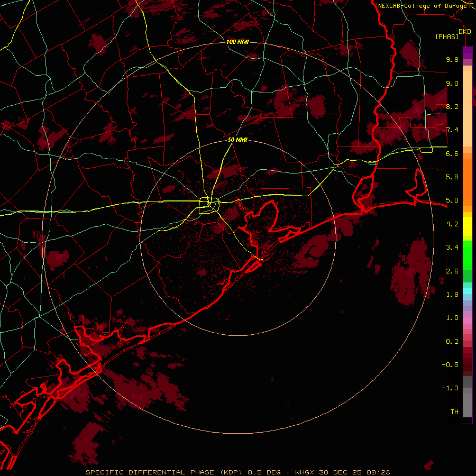Click the 7.4 value on color scale
This screenshot has height=476, width=476.
click(452, 130)
